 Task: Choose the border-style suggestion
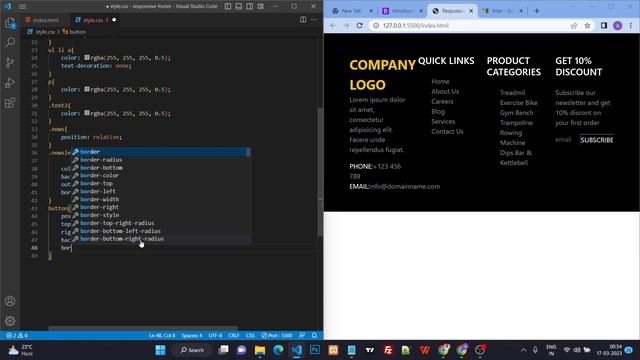click(161, 215)
